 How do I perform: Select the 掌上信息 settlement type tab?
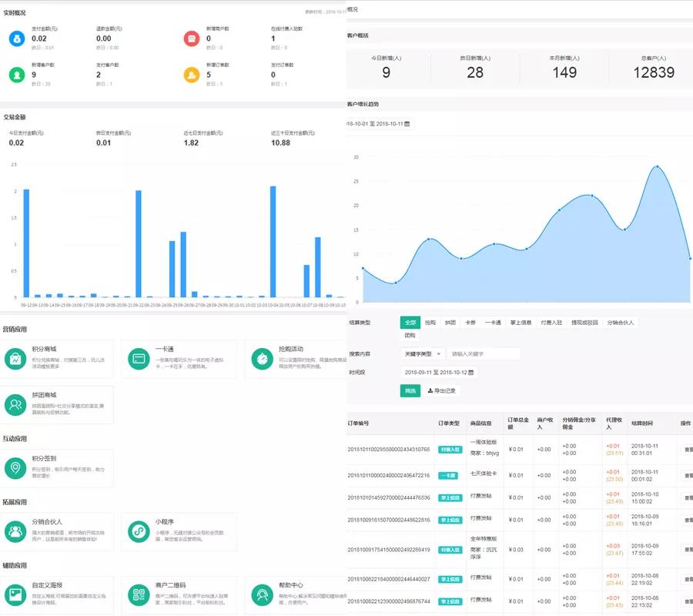521,323
